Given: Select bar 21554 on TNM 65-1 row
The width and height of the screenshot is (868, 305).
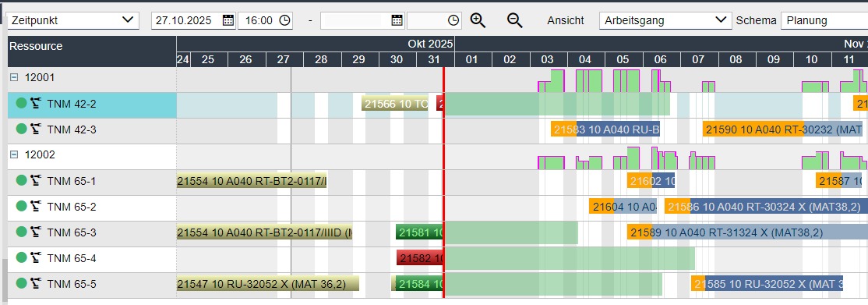Looking at the screenshot, I should (x=252, y=181).
